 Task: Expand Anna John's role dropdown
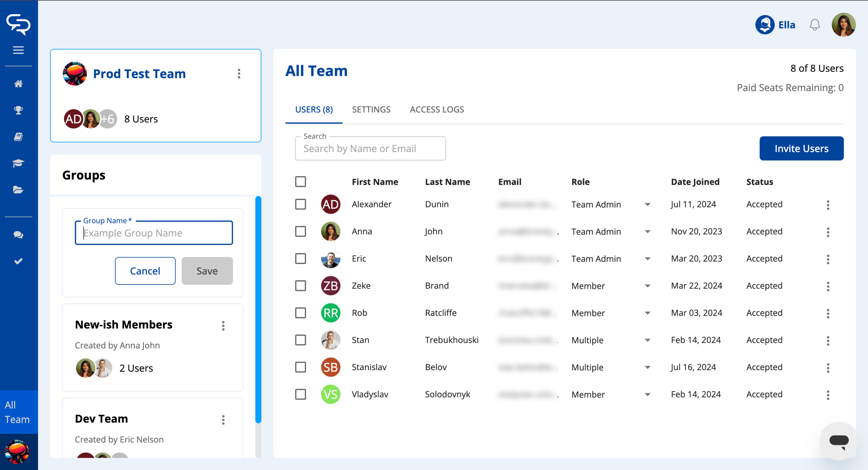pos(647,232)
